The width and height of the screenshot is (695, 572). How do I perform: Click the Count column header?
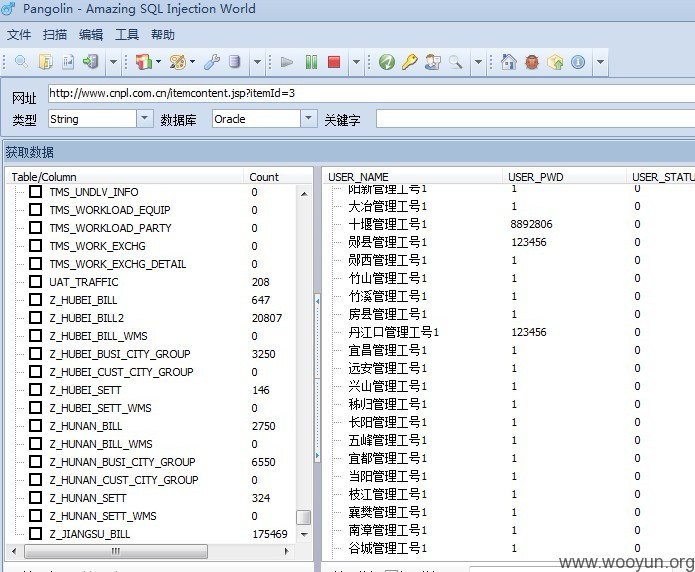coord(277,177)
